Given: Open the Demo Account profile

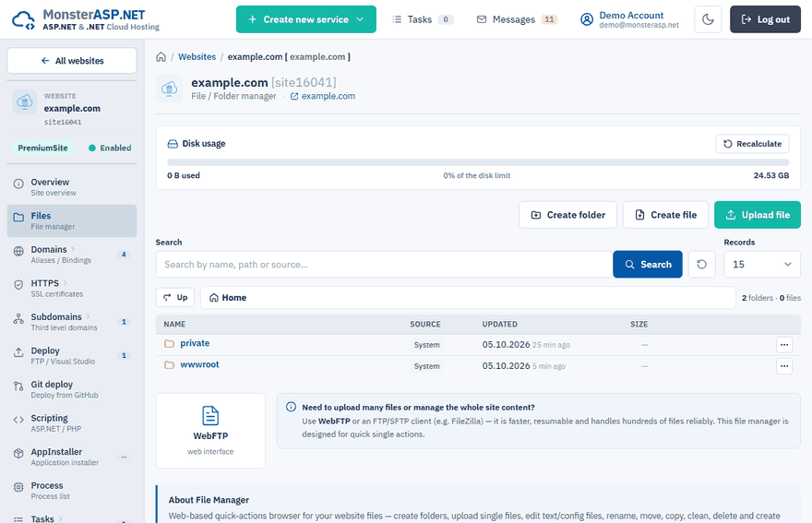Looking at the screenshot, I should pyautogui.click(x=629, y=19).
